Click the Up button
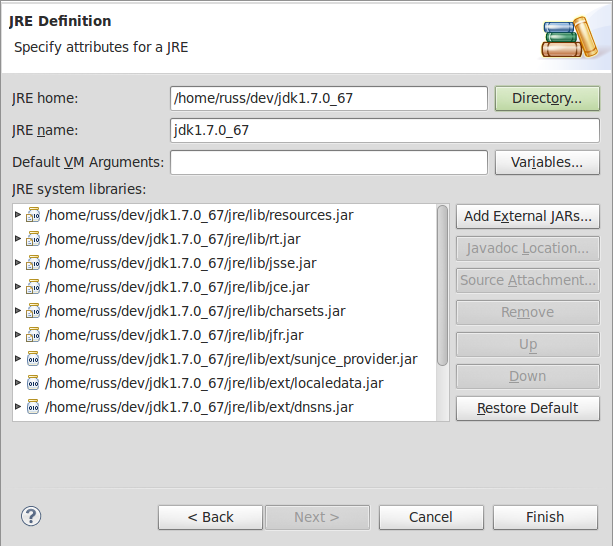The height and width of the screenshot is (546, 613). (528, 344)
